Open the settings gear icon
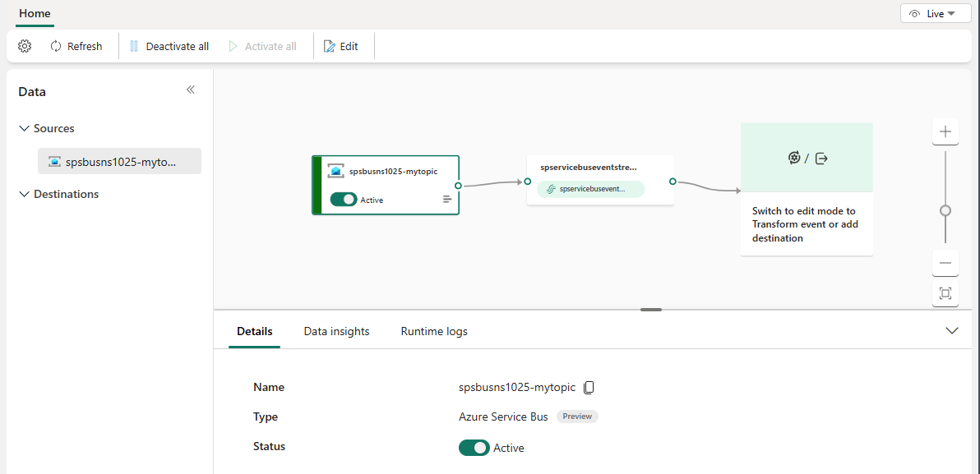980x474 pixels. click(25, 46)
